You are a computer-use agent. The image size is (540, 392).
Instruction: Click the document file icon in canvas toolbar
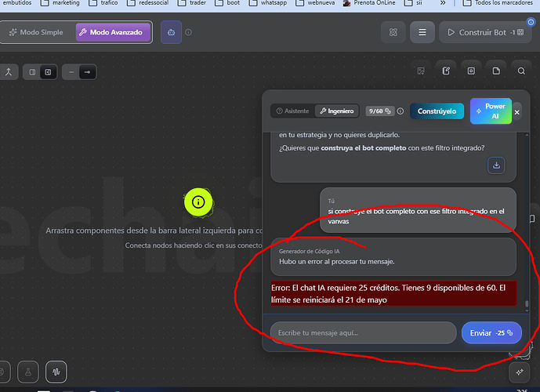tap(496, 71)
